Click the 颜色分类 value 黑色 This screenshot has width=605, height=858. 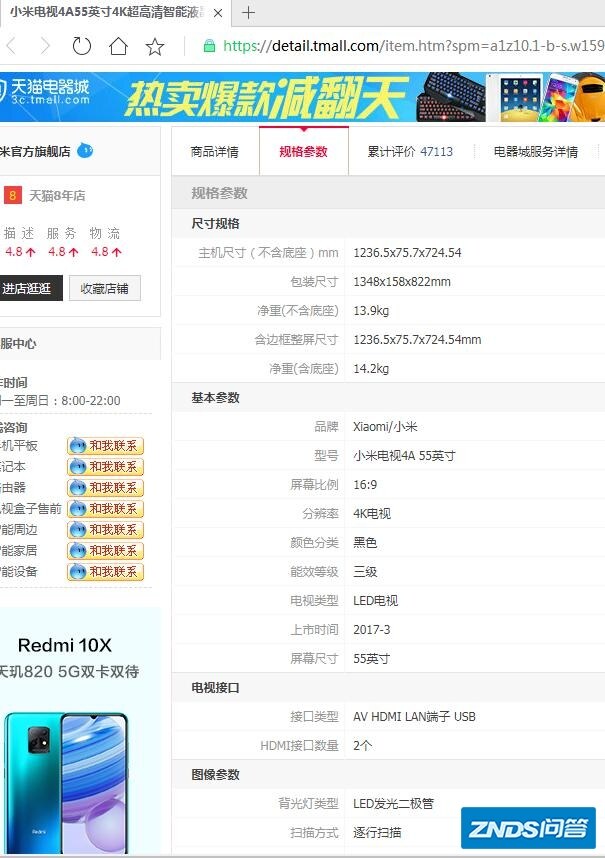coord(365,543)
